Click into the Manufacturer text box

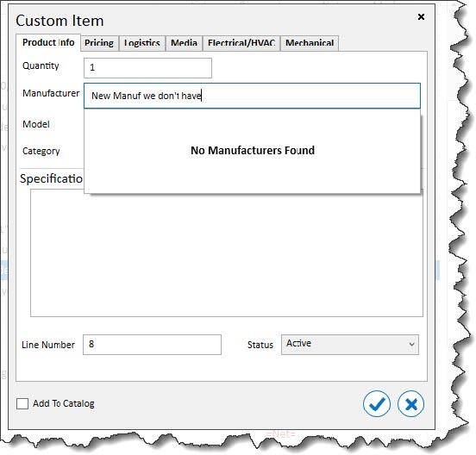coord(252,96)
